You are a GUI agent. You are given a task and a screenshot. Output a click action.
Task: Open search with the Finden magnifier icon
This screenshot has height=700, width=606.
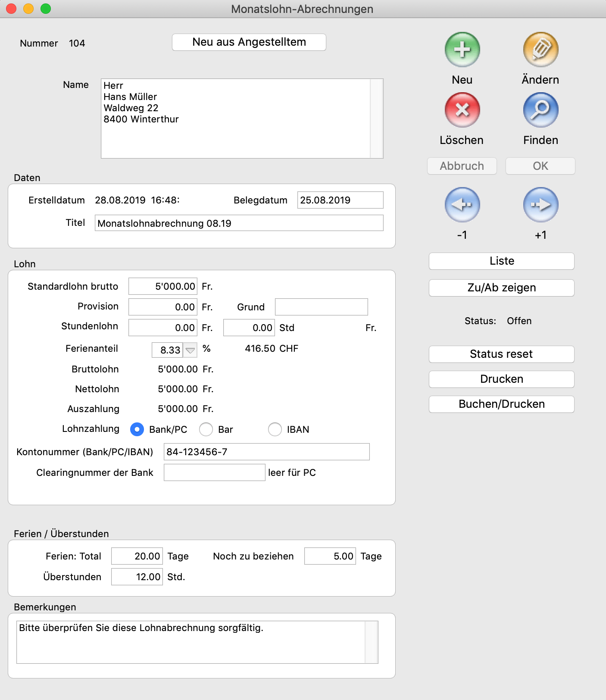[540, 110]
